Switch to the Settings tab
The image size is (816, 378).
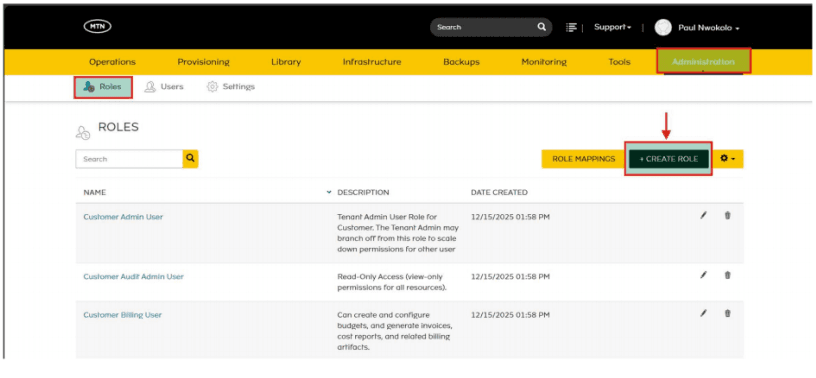point(231,87)
